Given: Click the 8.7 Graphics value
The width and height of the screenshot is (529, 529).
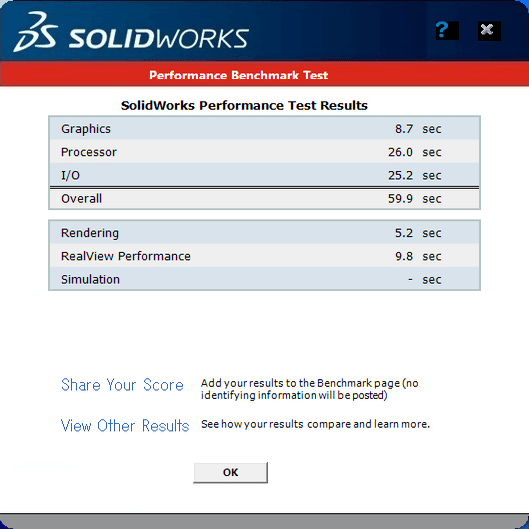Looking at the screenshot, I should point(404,129).
